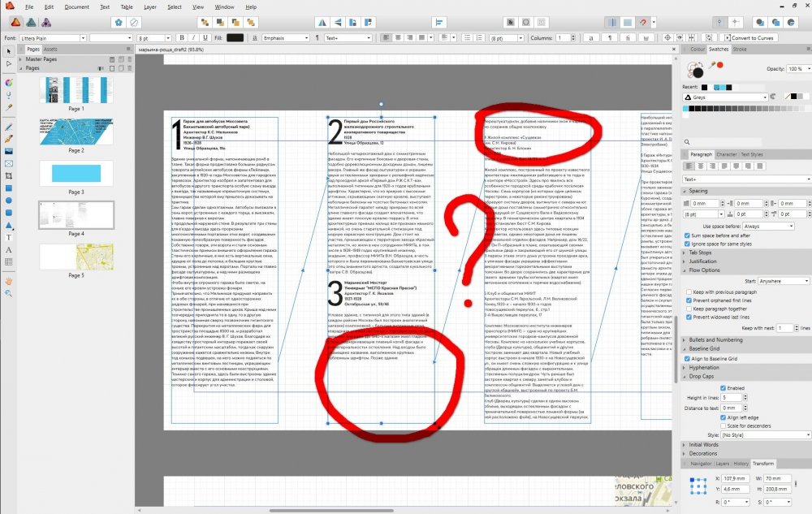Viewport: 812px width, 514px height.
Task: Select the Page 3 thumbnail
Action: (76, 173)
